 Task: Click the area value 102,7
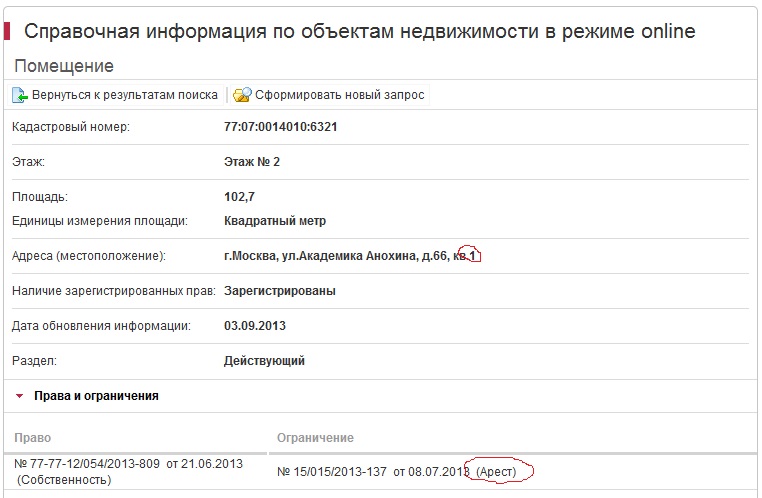[239, 197]
